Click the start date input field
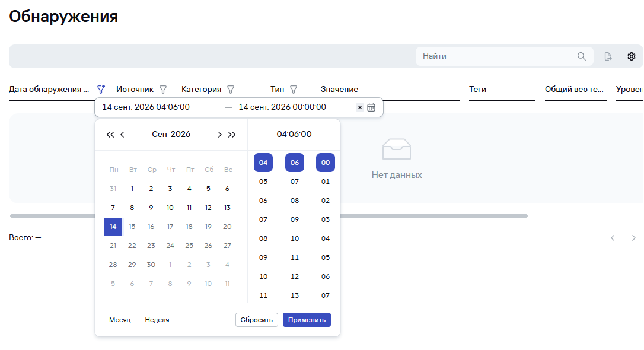The height and width of the screenshot is (350, 644). [x=160, y=107]
